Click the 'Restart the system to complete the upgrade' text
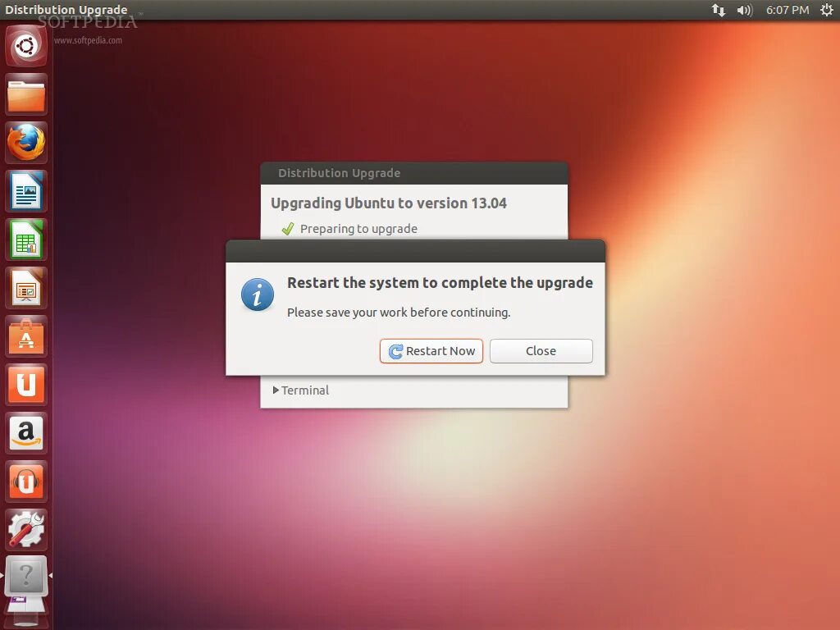 coord(440,282)
